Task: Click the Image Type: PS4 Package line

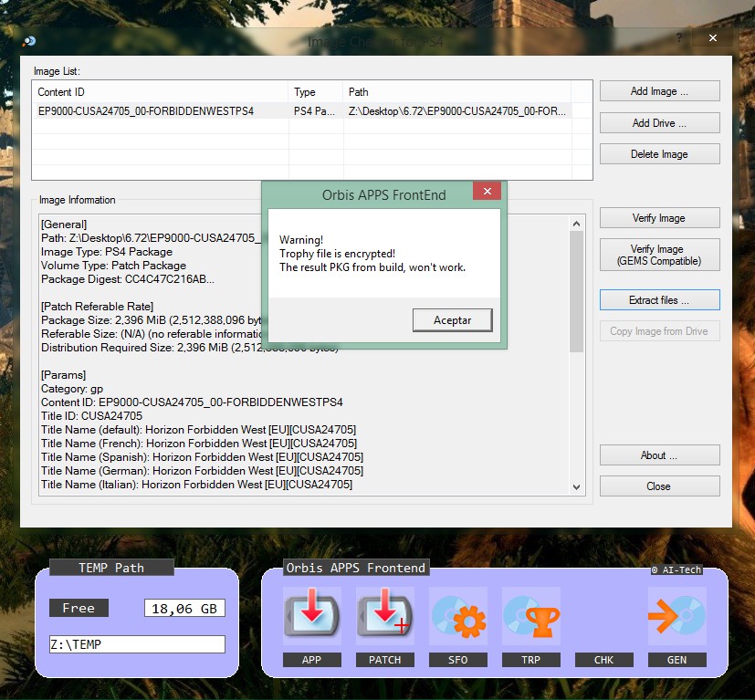Action: tap(107, 251)
